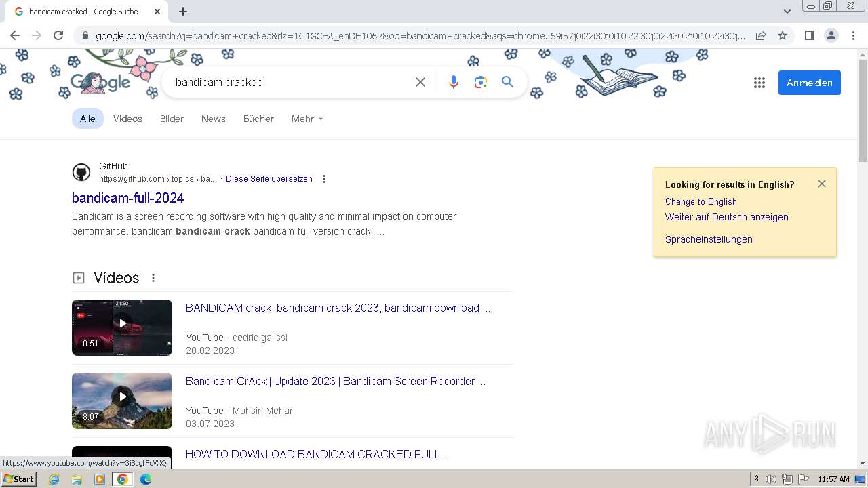Play the Mohsin Mehar video thumbnail
The height and width of the screenshot is (488, 868).
point(122,401)
